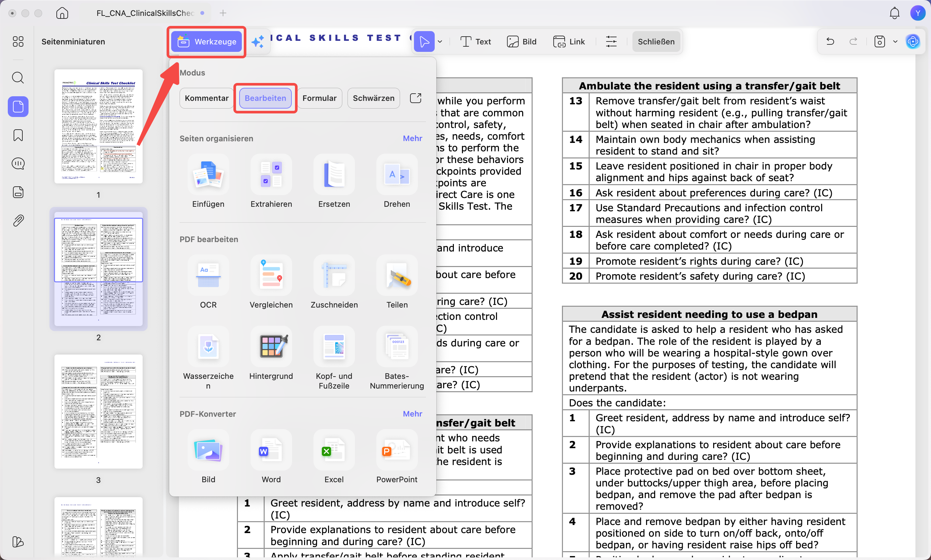Select page 3 thumbnail
Image resolution: width=931 pixels, height=560 pixels.
point(98,411)
